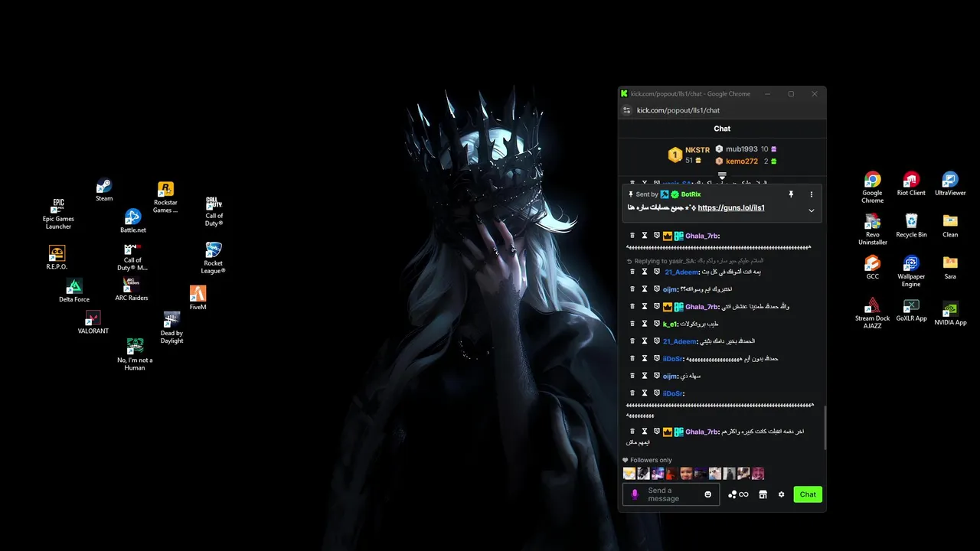Select the Battle.net desktop icon
This screenshot has width=980, height=551.
[132, 221]
